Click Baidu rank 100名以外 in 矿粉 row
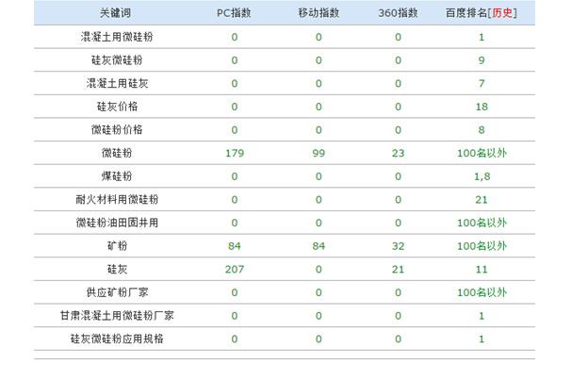The image size is (588, 365). [482, 246]
